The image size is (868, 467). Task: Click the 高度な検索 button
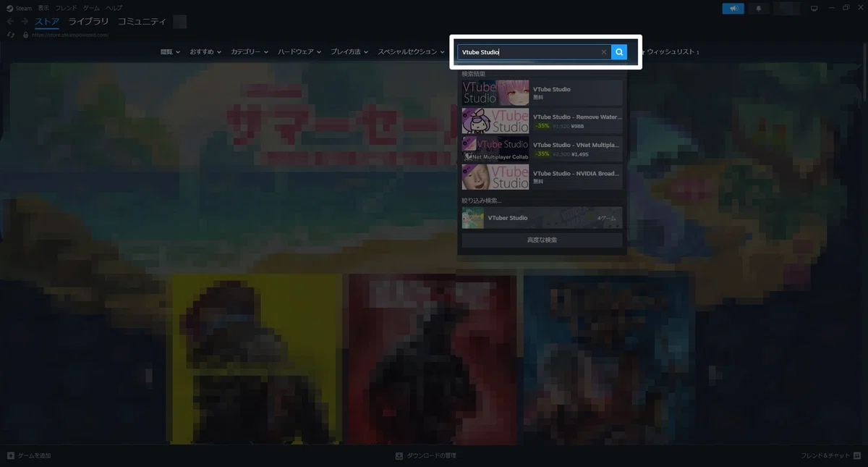[542, 240]
